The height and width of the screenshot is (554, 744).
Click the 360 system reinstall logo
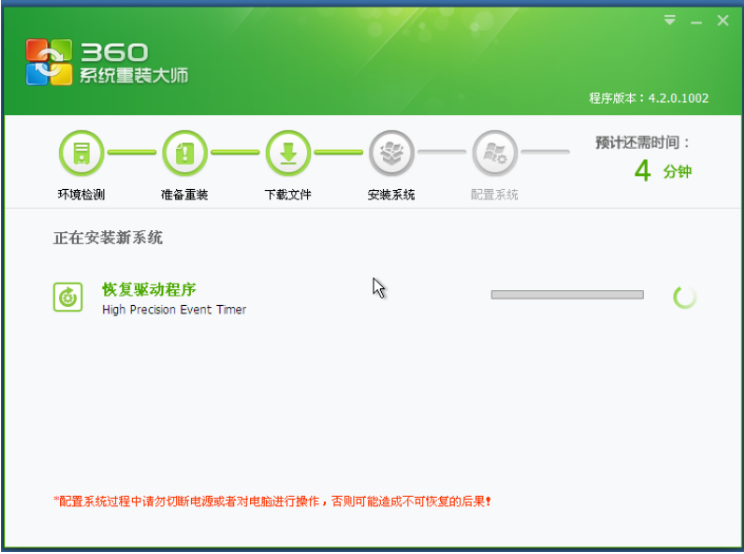(x=49, y=62)
